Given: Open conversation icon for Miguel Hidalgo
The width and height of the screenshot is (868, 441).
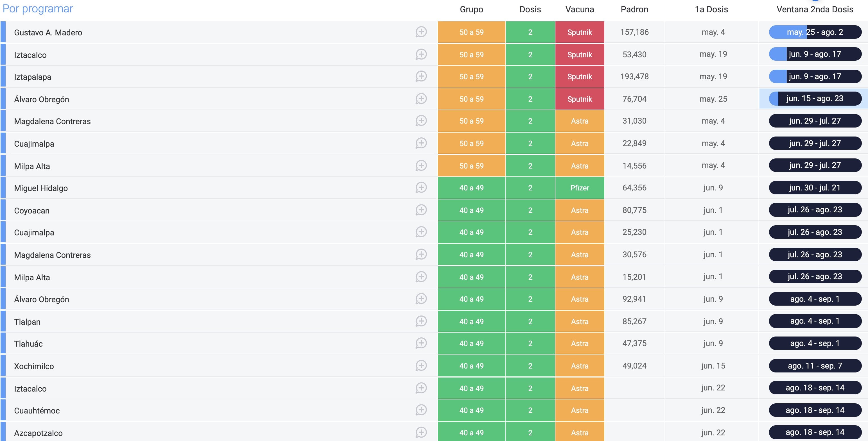Looking at the screenshot, I should 421,188.
